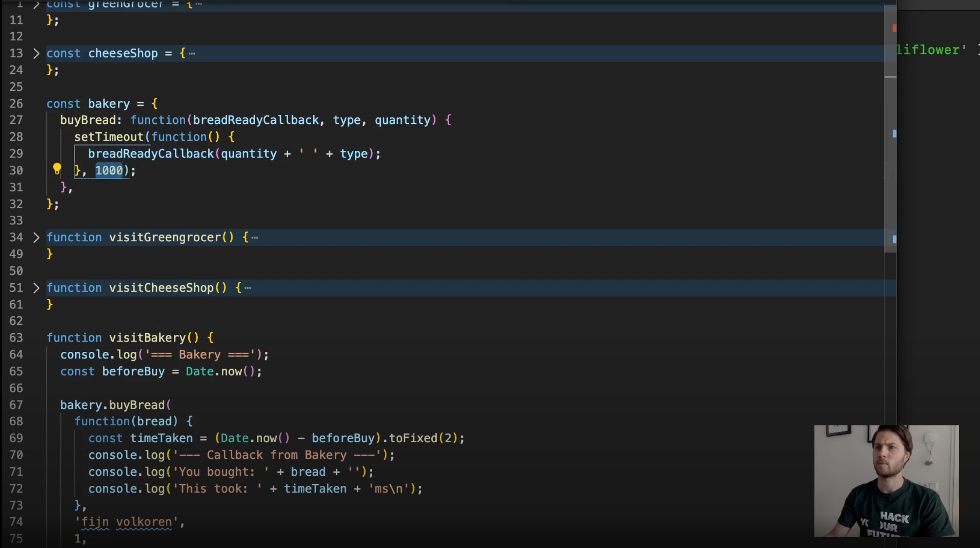
Task: Click the red error marker in overview ruler
Action: [894, 28]
